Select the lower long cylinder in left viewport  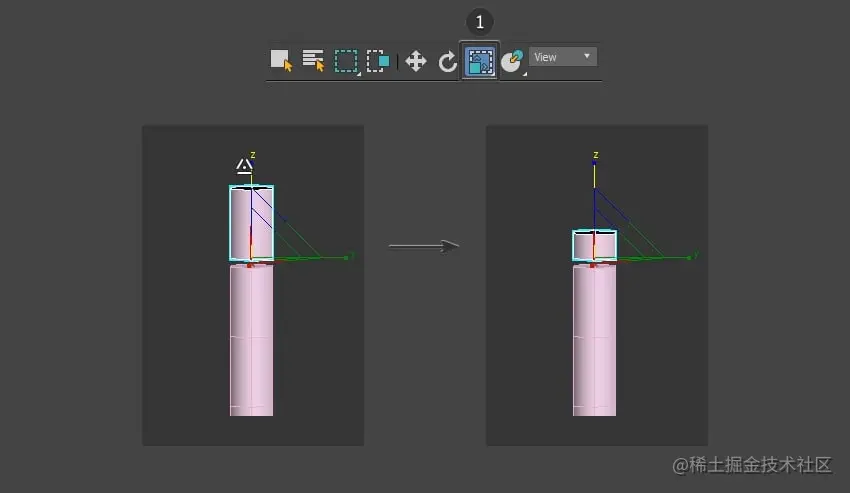point(251,340)
